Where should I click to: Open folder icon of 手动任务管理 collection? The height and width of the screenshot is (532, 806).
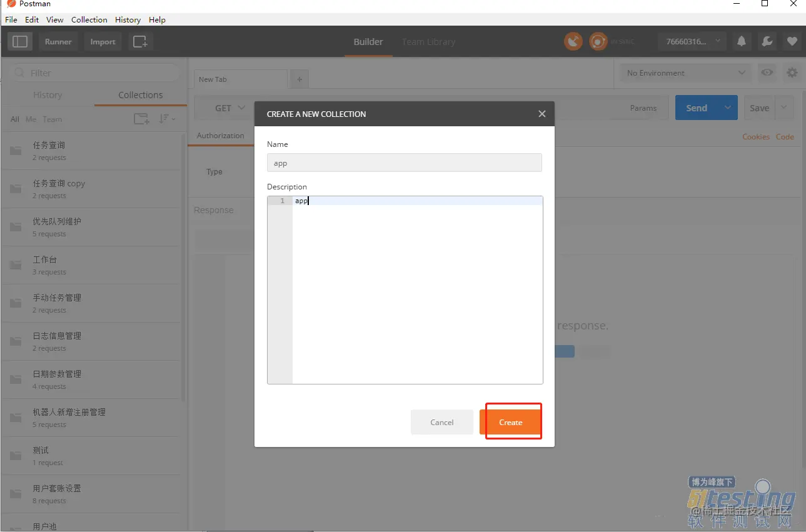16,303
